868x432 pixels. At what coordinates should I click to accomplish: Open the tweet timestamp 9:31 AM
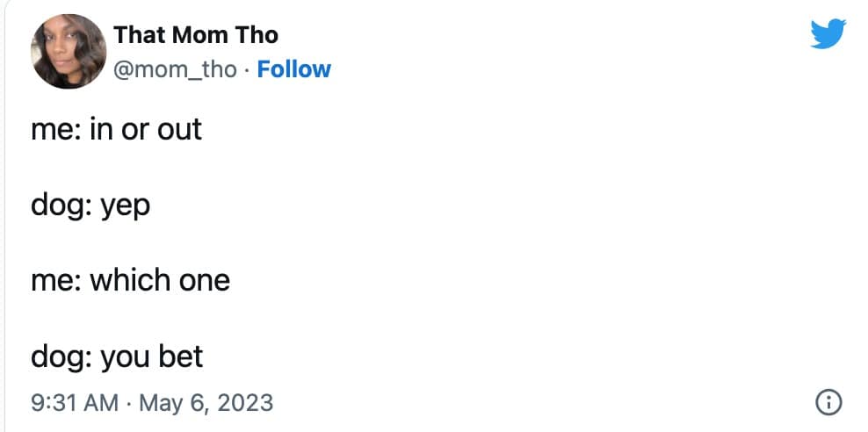[74, 403]
